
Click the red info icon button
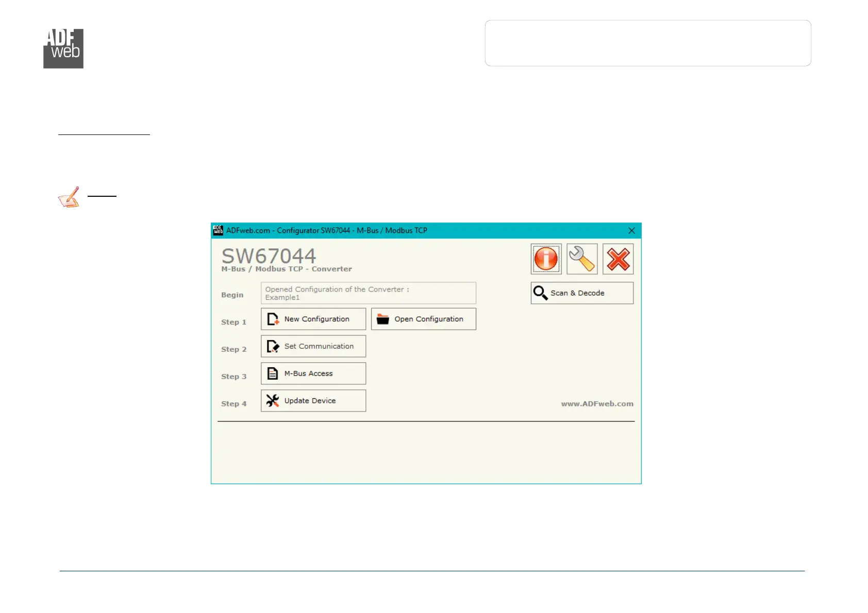[x=546, y=259]
